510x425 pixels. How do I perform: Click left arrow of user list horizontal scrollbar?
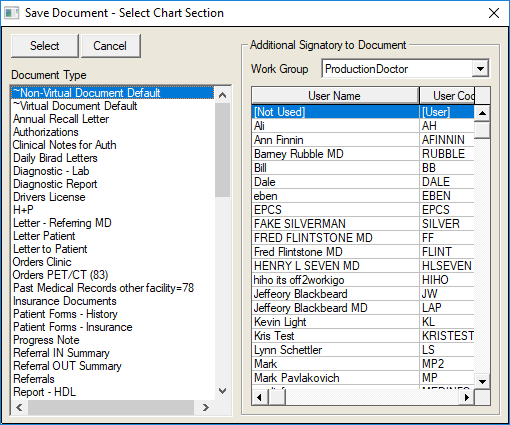[260, 397]
